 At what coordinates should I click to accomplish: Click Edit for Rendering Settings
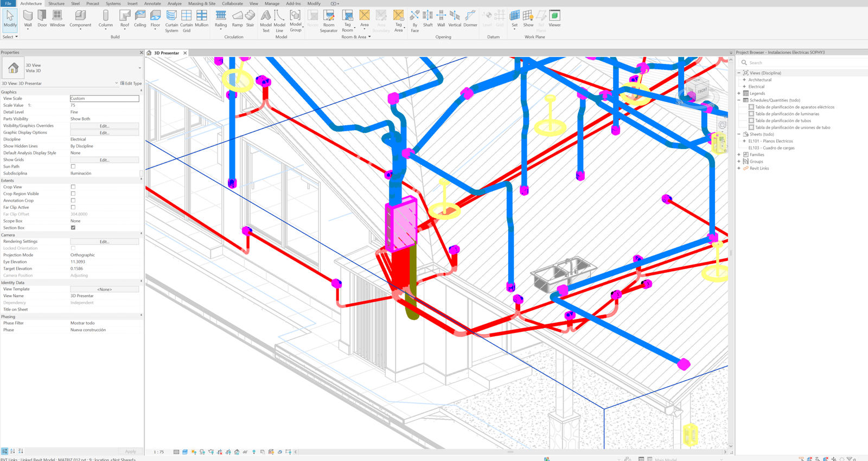point(105,241)
